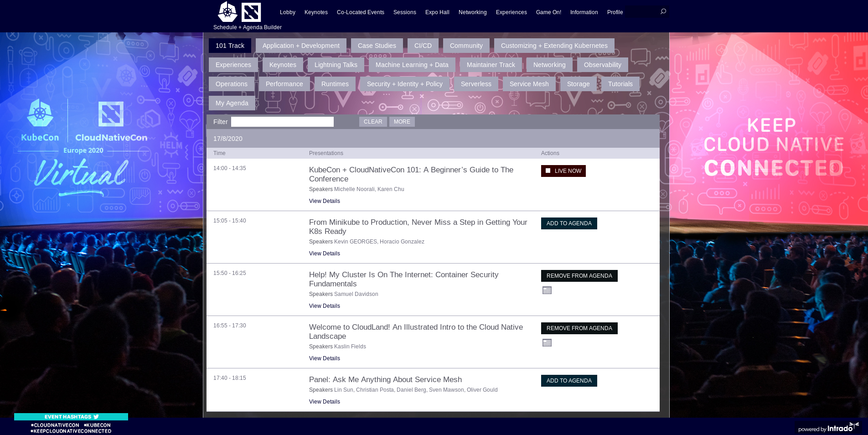Click the Schedule + Agenda Builder label
This screenshot has height=435, width=868.
tap(248, 27)
